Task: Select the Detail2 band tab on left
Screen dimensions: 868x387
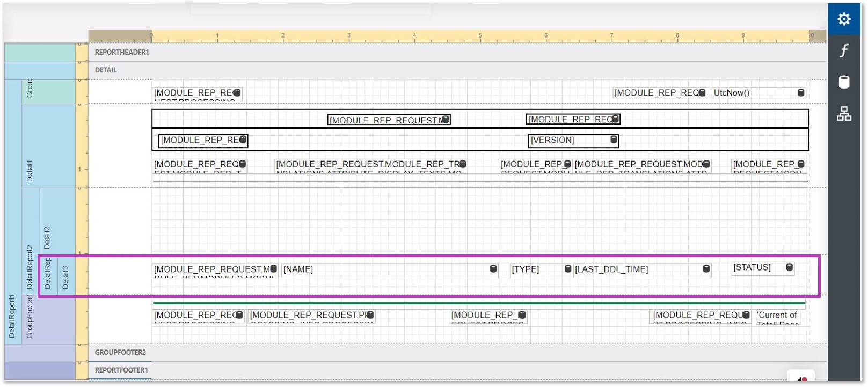Action: [x=47, y=237]
